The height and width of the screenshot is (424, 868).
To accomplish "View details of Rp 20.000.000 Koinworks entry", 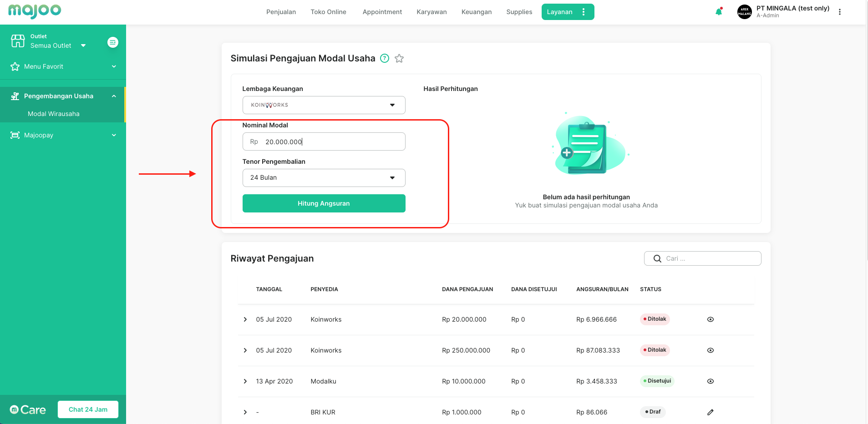I will pos(711,319).
